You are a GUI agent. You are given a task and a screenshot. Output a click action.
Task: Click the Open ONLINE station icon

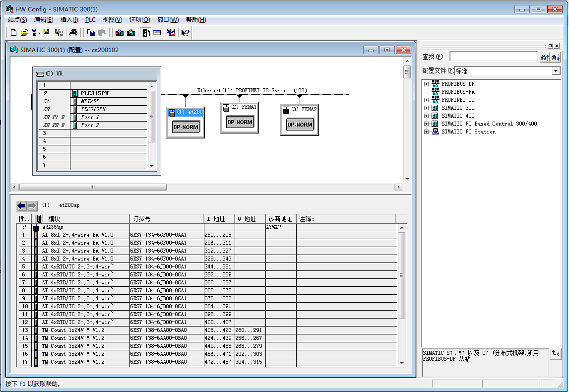tap(36, 33)
